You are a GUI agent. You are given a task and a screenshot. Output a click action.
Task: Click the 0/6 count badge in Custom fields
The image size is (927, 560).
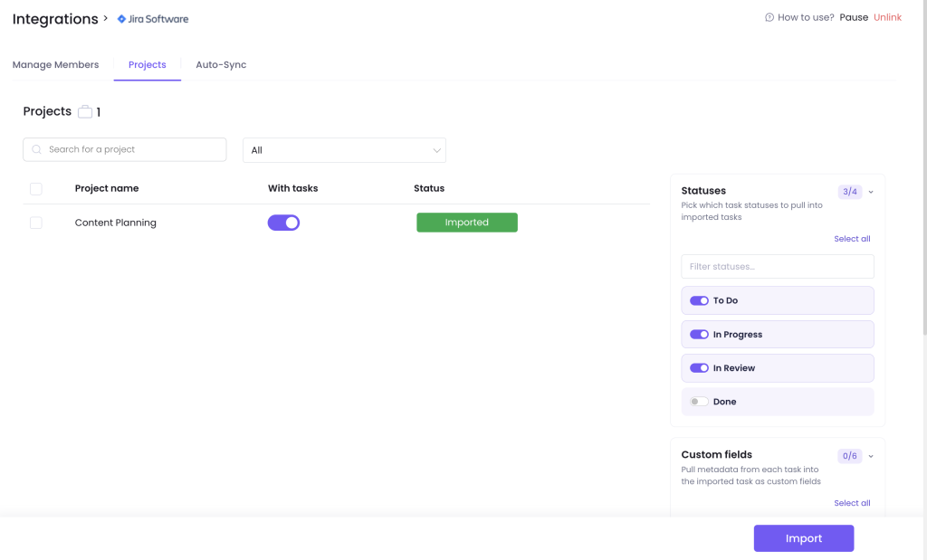(x=849, y=456)
